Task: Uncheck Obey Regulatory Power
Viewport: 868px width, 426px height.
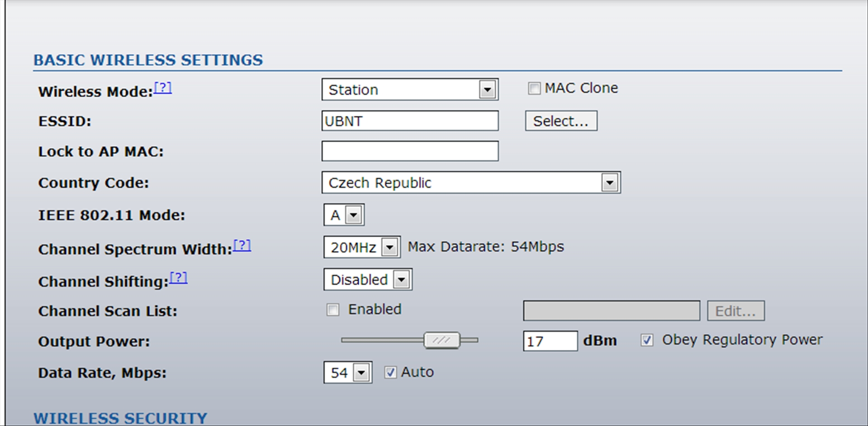Action: pyautogui.click(x=647, y=340)
